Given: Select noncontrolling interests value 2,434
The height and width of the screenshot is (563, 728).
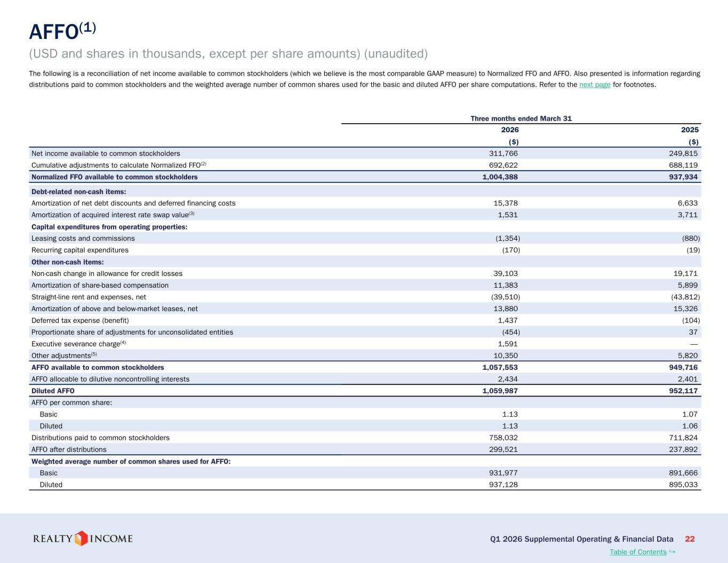Looking at the screenshot, I should pyautogui.click(x=508, y=379).
